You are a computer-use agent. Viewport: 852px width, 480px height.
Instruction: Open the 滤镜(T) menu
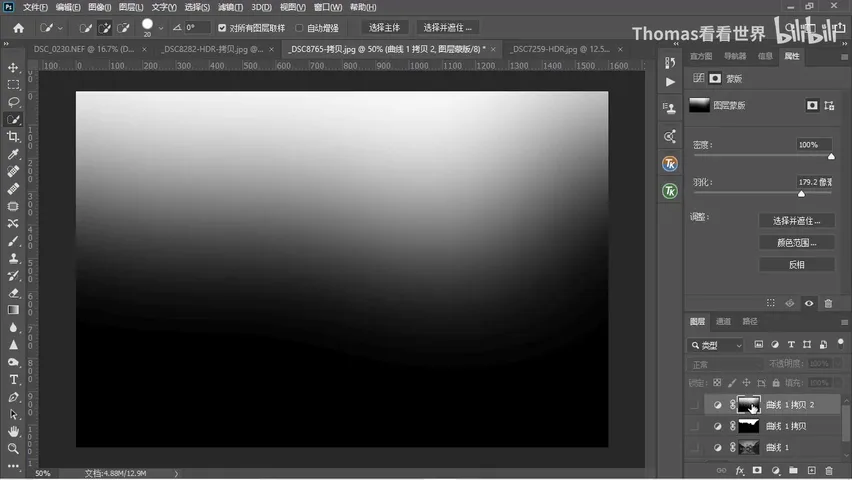[230, 7]
